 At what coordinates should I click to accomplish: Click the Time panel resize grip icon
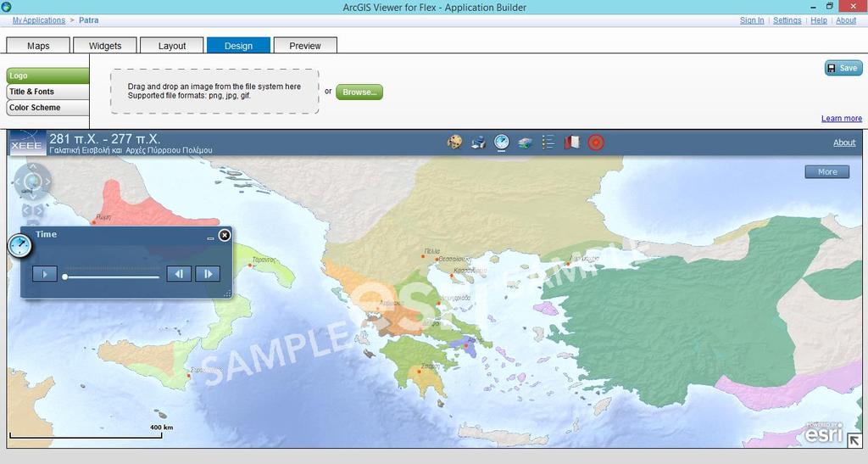click(227, 294)
